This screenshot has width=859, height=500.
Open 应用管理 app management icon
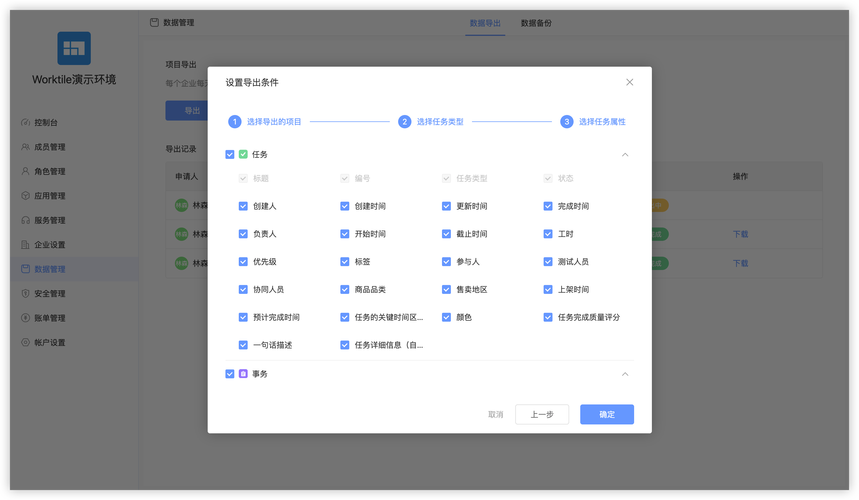coord(25,196)
